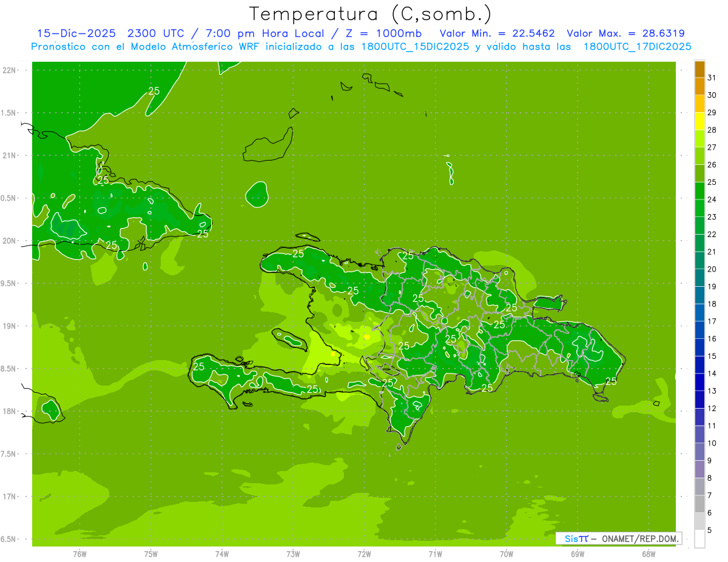The width and height of the screenshot is (728, 562).
Task: Click the "9.5N" latitude label
Action: point(9,283)
